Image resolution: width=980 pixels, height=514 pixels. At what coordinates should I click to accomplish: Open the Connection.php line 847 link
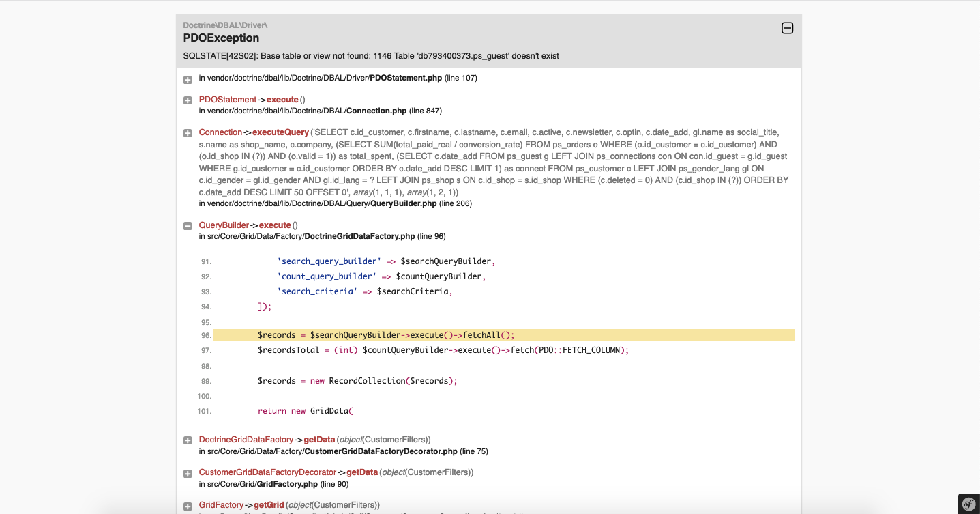pos(325,111)
